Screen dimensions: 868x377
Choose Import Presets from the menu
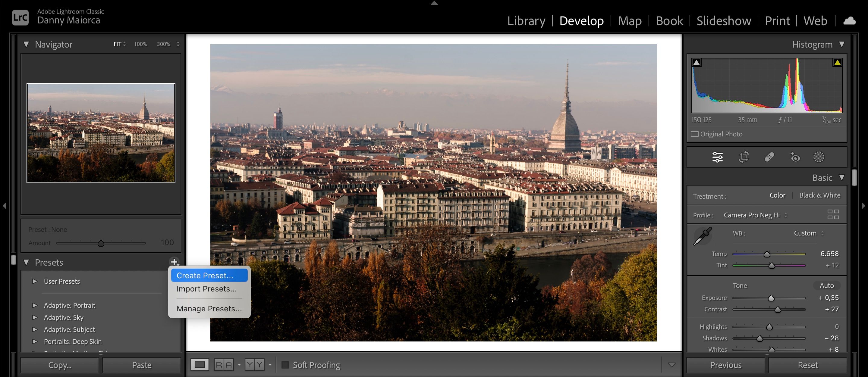point(206,288)
